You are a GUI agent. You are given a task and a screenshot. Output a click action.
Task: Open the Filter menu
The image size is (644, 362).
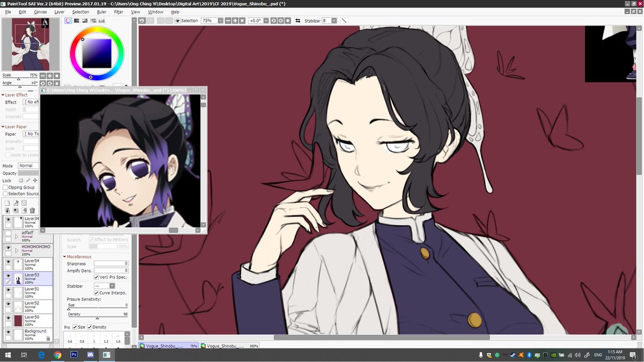coord(119,12)
